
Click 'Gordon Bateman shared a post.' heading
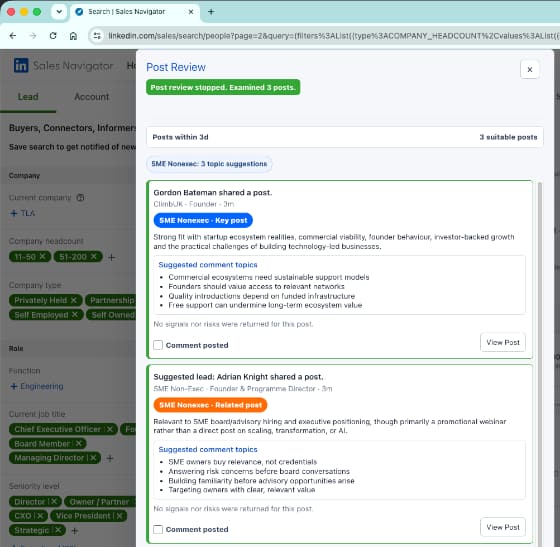click(213, 192)
